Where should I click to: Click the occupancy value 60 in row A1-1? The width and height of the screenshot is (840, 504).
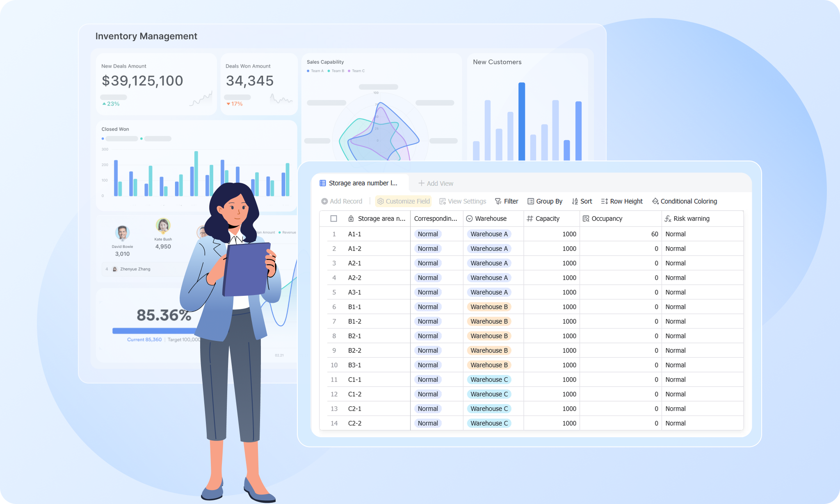coord(655,234)
